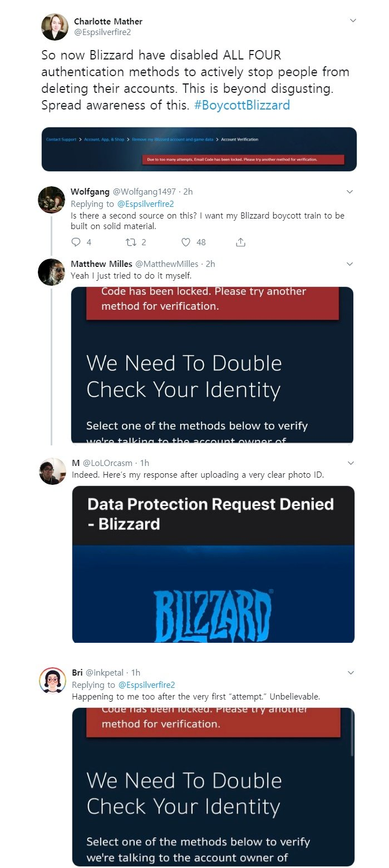
Task: Open chevron menu on M's tweet
Action: (351, 463)
